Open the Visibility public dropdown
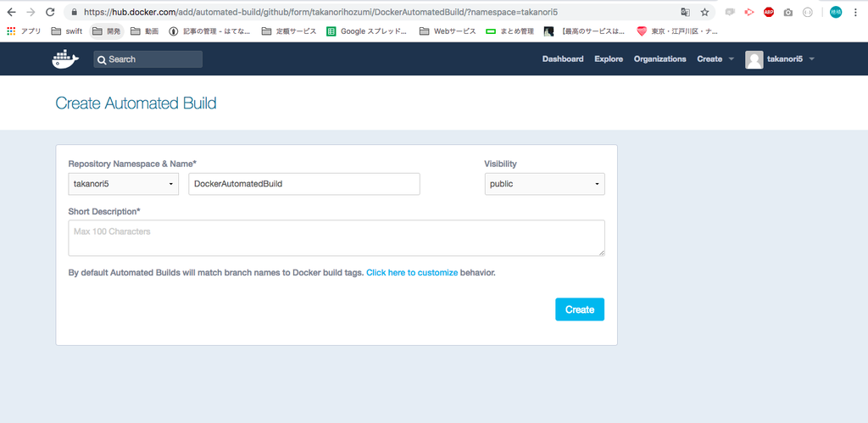The width and height of the screenshot is (868, 423). click(545, 184)
